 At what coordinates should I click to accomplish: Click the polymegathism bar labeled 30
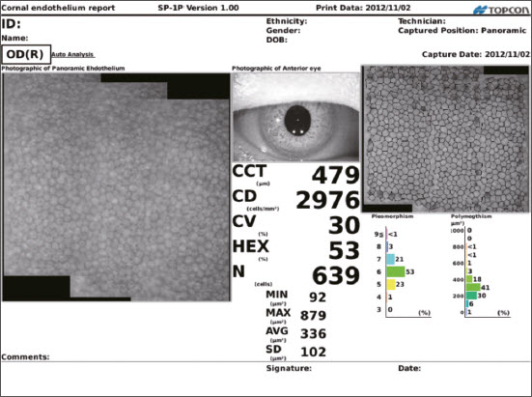coord(471,296)
